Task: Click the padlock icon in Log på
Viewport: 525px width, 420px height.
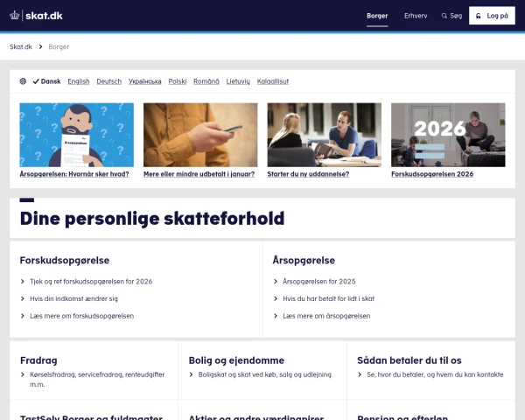Action: [x=479, y=16]
